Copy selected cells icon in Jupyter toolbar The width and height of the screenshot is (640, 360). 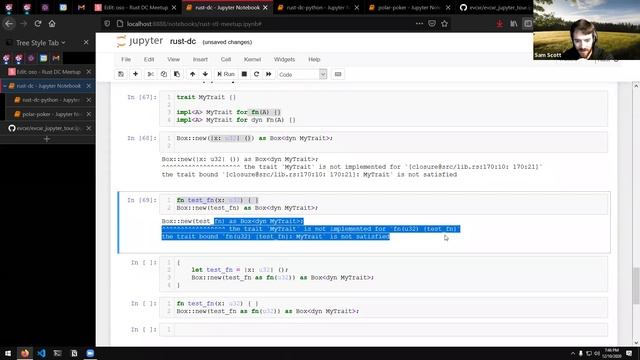tap(164, 74)
